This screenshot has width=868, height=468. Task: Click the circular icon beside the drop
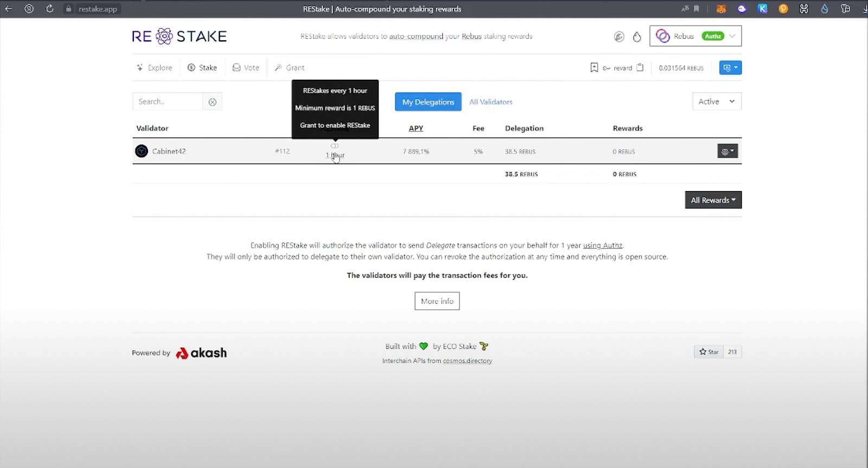619,37
